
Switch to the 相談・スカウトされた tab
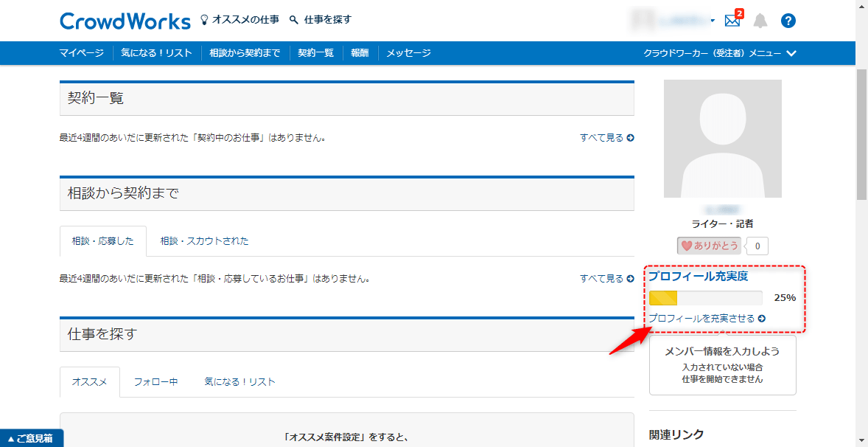tap(204, 241)
